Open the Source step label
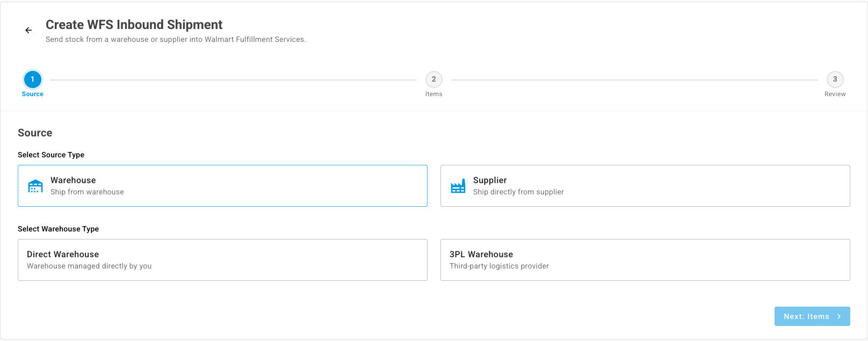868x341 pixels. (33, 94)
